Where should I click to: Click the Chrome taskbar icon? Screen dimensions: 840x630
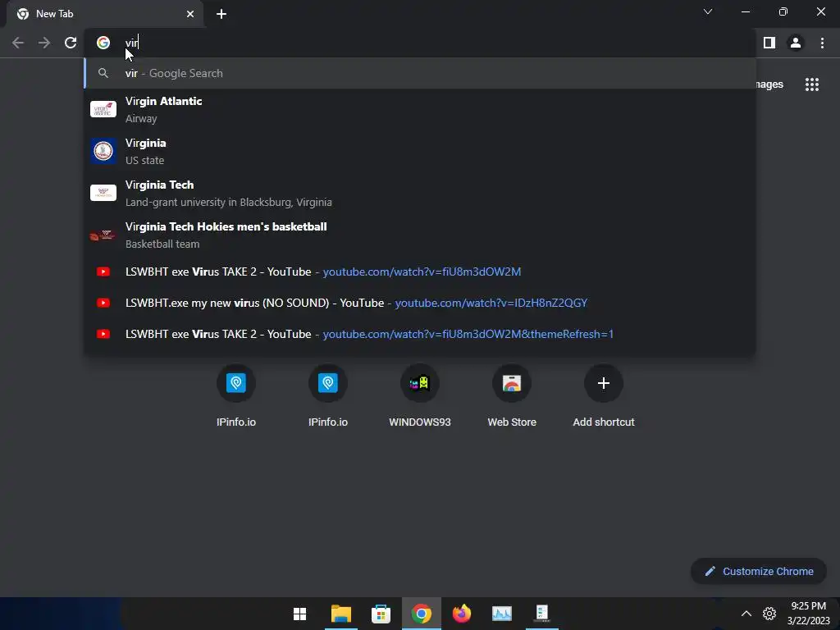click(x=422, y=614)
